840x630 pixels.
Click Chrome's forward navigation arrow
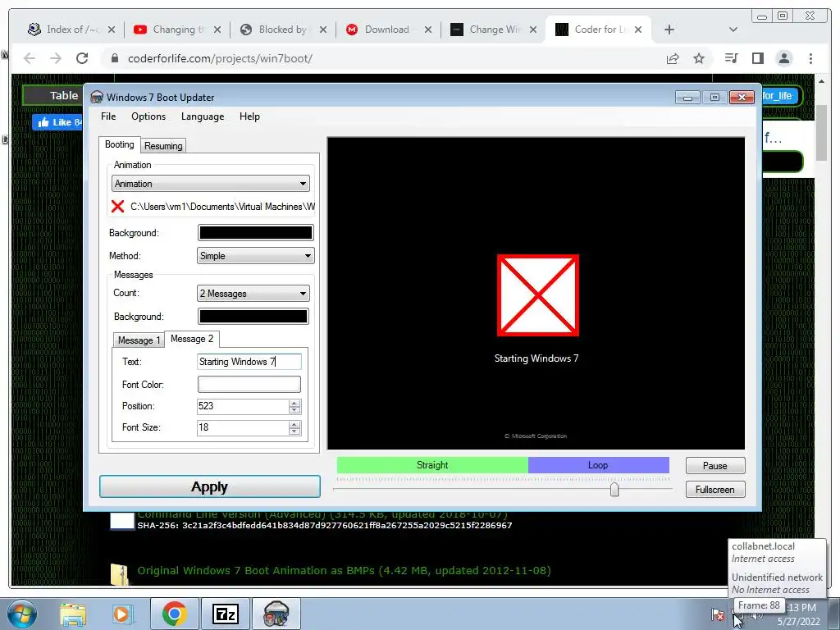point(56,58)
